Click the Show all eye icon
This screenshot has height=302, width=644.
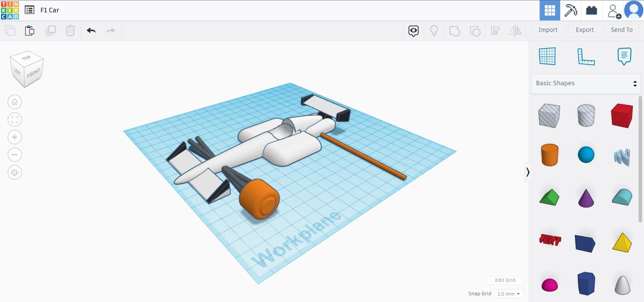pyautogui.click(x=414, y=31)
